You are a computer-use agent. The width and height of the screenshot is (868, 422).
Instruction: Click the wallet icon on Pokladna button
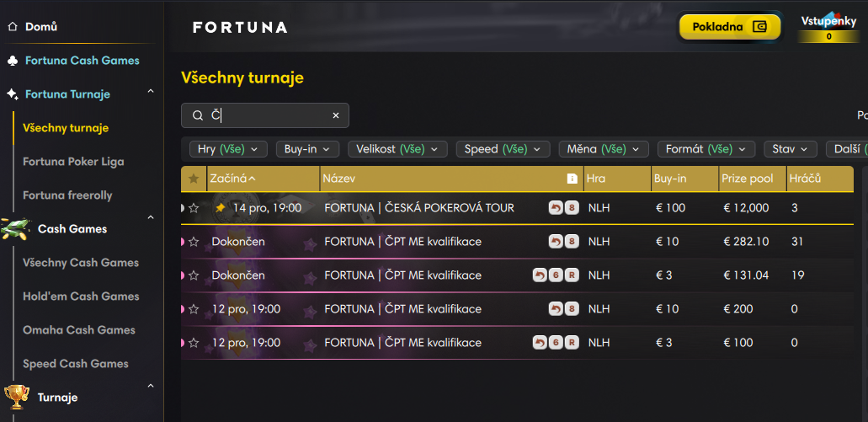(x=759, y=27)
